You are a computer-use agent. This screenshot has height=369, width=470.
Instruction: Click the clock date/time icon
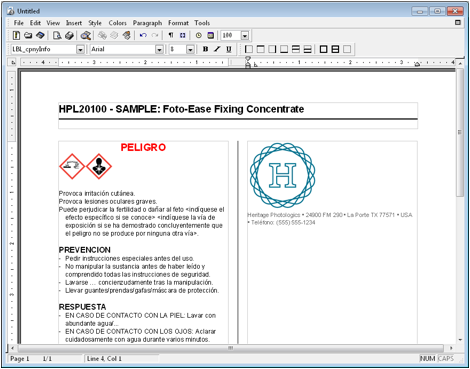(x=199, y=35)
